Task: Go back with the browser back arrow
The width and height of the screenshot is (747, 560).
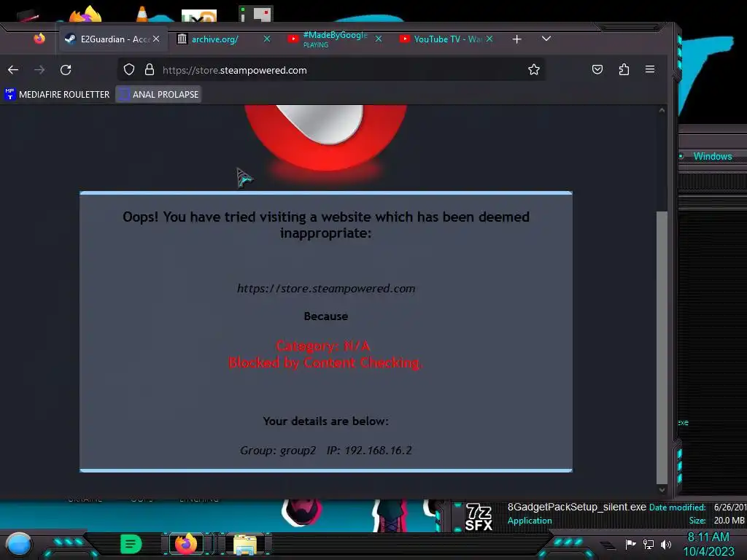Action: [x=13, y=70]
